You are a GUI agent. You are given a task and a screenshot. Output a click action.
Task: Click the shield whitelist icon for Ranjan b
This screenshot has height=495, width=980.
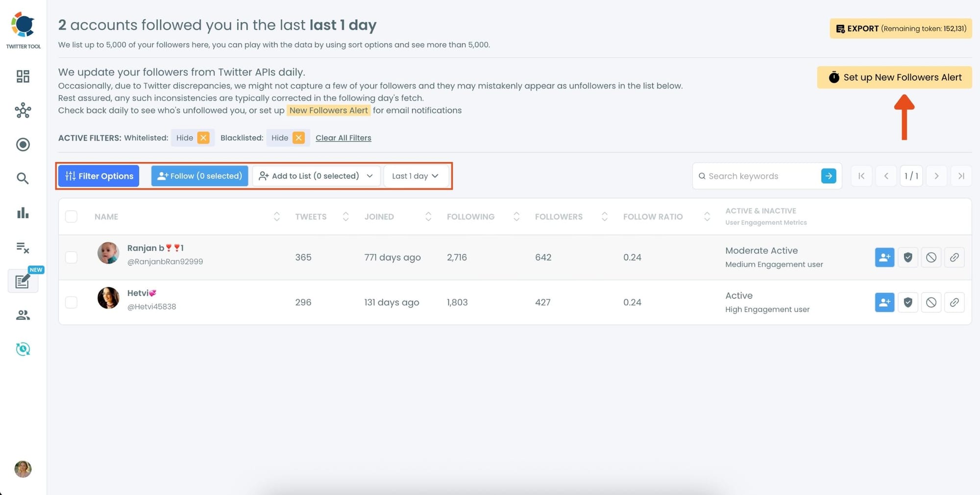[x=907, y=258]
